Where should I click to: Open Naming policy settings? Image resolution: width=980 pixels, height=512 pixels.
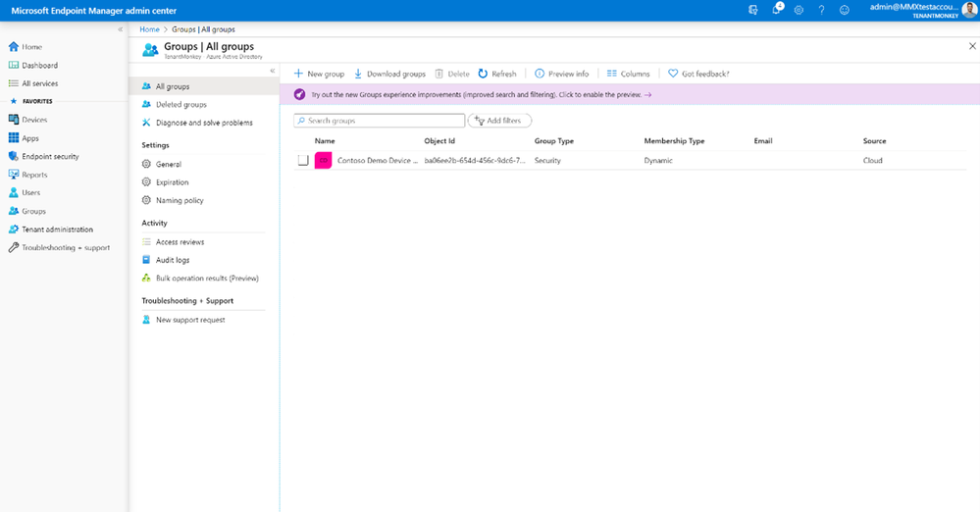(x=180, y=201)
